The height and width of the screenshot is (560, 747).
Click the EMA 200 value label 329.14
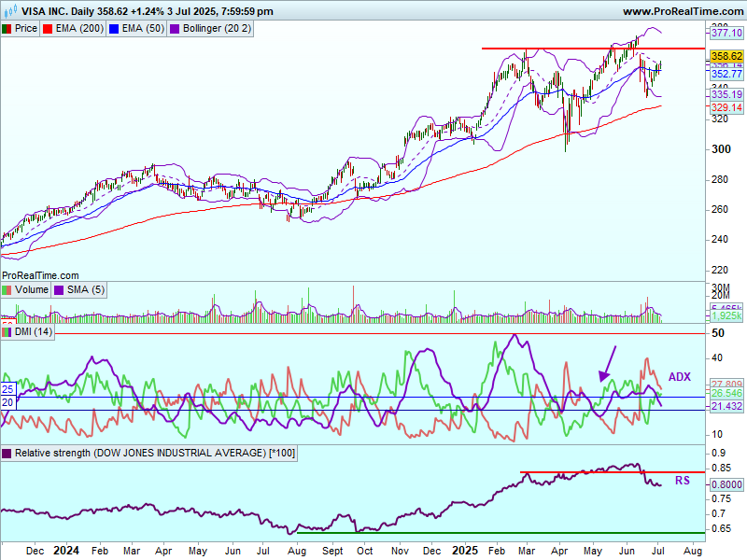coord(726,108)
